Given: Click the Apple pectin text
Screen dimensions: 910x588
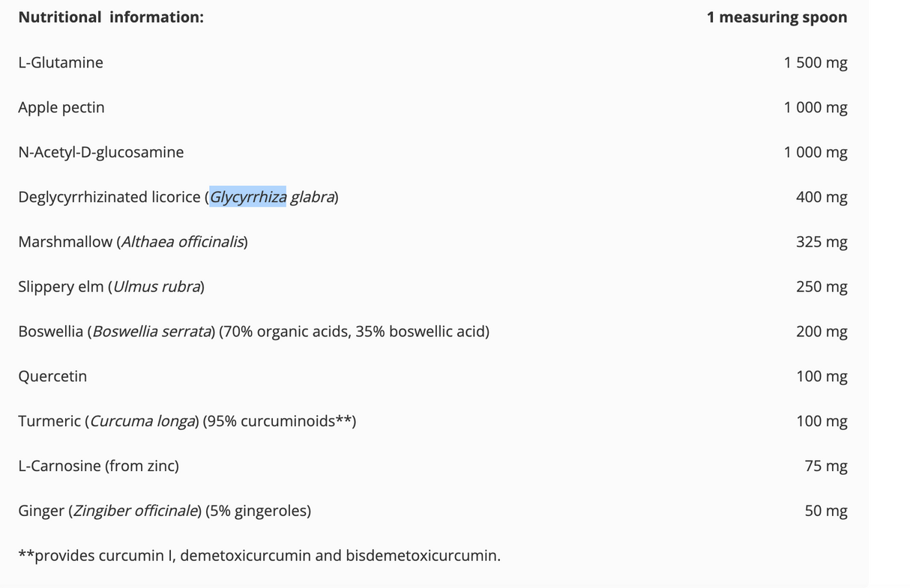Looking at the screenshot, I should 61,108.
